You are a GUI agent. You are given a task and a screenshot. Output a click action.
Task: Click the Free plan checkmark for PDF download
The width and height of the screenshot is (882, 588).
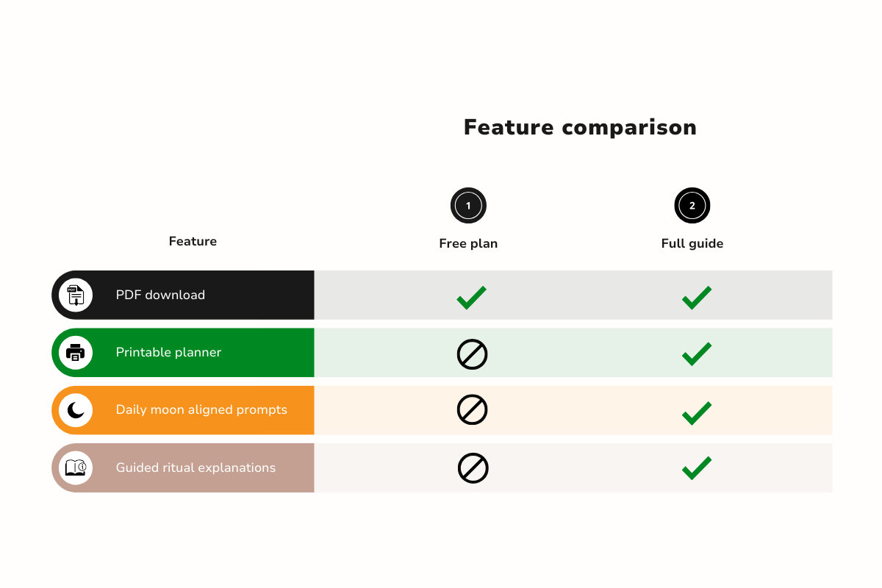[x=471, y=298]
